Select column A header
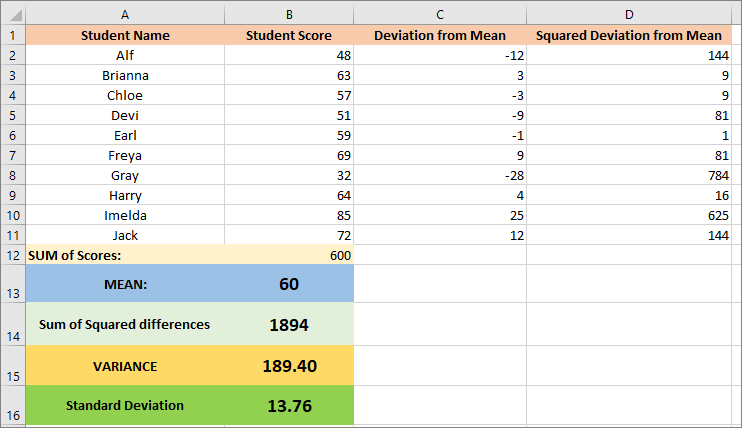 click(x=125, y=15)
